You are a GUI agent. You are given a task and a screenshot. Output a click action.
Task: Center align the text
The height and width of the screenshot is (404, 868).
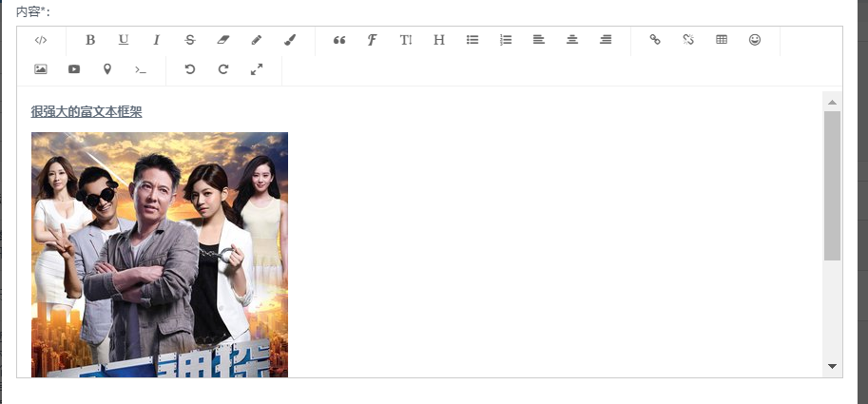pos(571,40)
